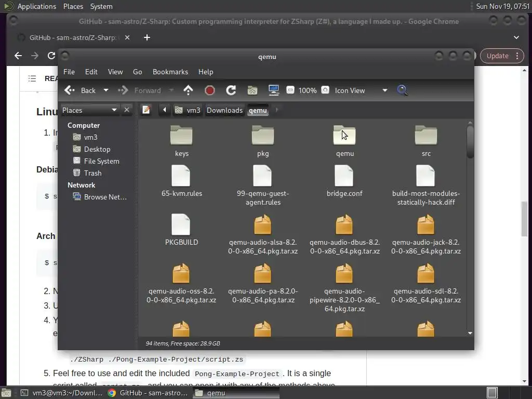This screenshot has width=532, height=399.
Task: Select the qemu-audio-sdl package icon
Action: pyautogui.click(x=425, y=273)
